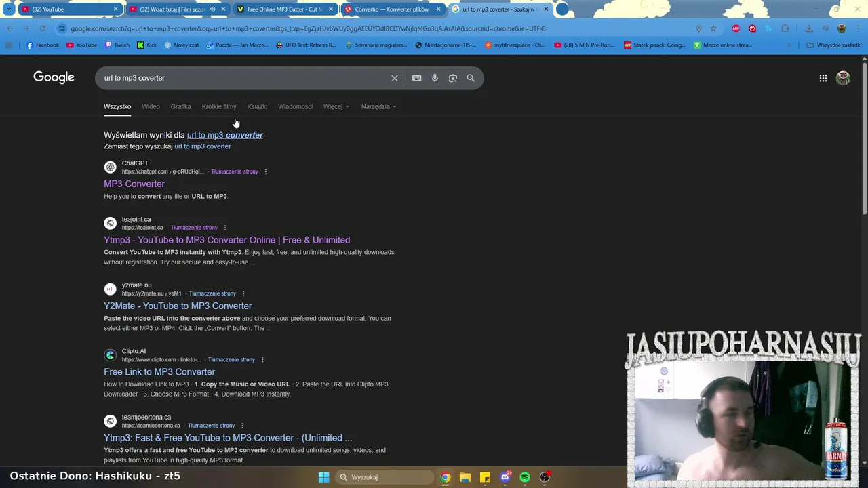Open the Google account avatar
868x488 pixels.
coord(843,78)
